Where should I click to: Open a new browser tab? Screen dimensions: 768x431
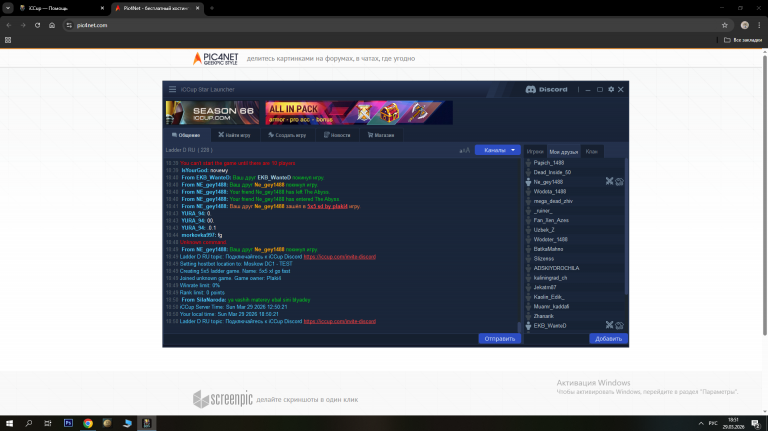[x=212, y=8]
